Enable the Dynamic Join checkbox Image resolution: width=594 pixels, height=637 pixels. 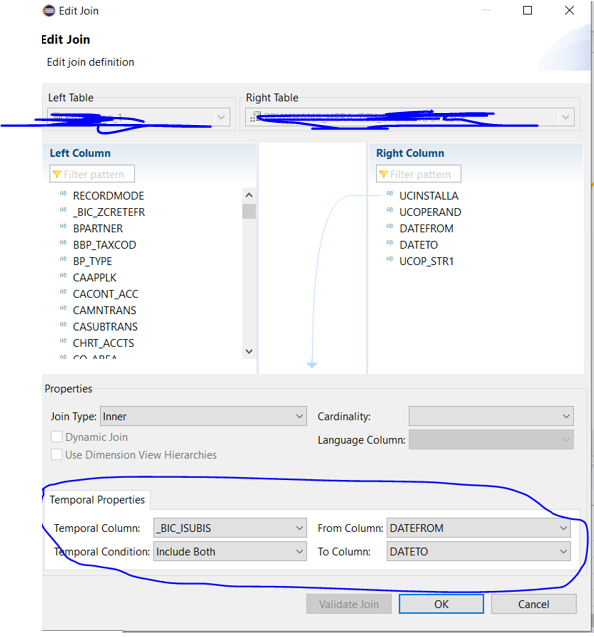pos(56,437)
